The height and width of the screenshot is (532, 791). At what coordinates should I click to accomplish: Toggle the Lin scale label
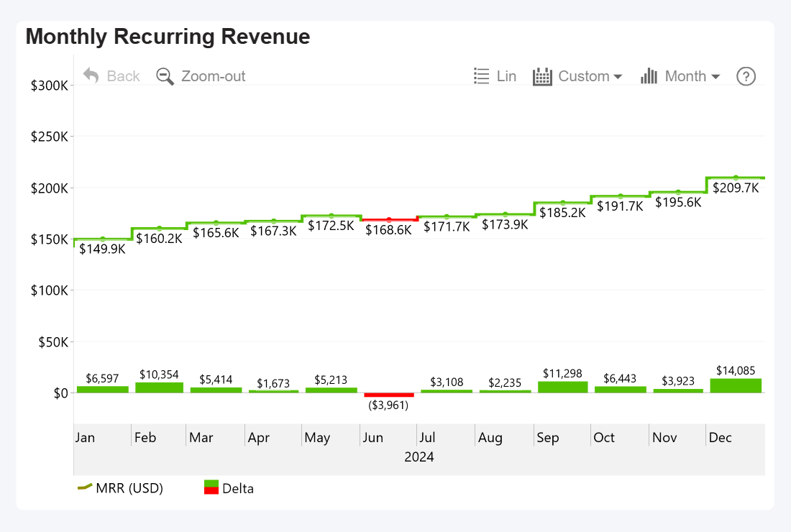click(506, 76)
